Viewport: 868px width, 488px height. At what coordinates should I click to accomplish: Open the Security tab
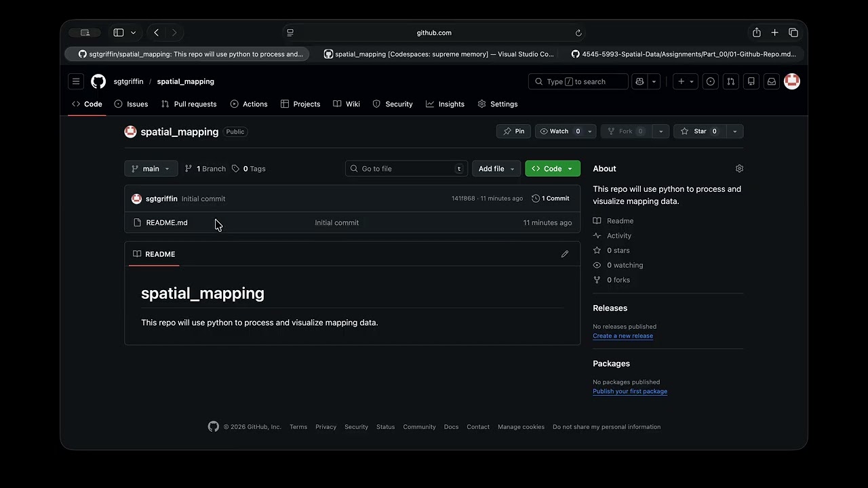392,104
